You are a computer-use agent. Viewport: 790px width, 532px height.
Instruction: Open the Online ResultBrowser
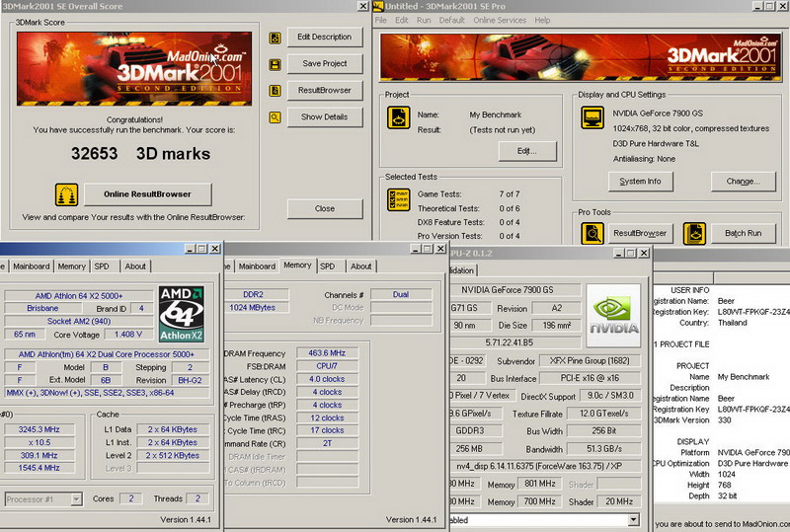[x=147, y=194]
